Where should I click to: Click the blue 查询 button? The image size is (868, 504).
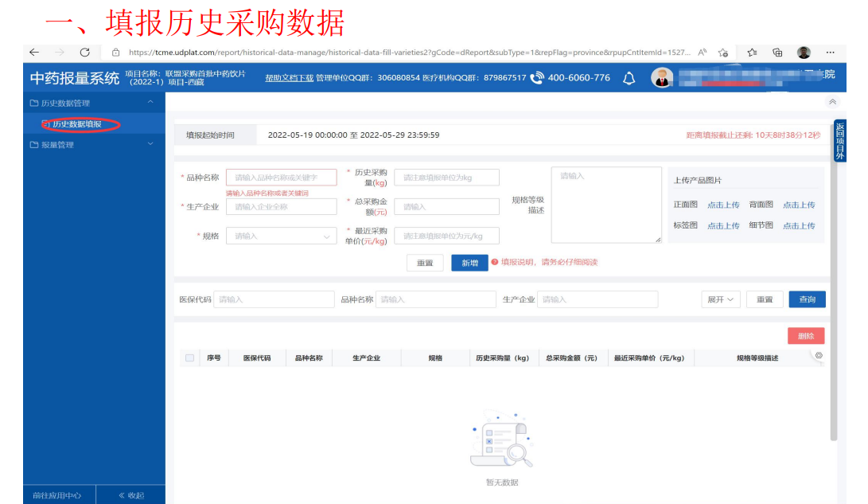tap(807, 299)
